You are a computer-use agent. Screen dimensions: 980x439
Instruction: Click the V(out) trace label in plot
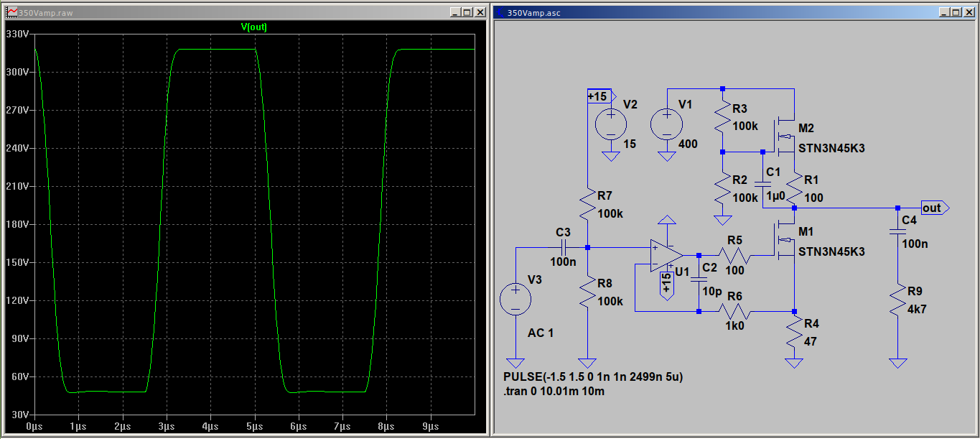[x=254, y=27]
